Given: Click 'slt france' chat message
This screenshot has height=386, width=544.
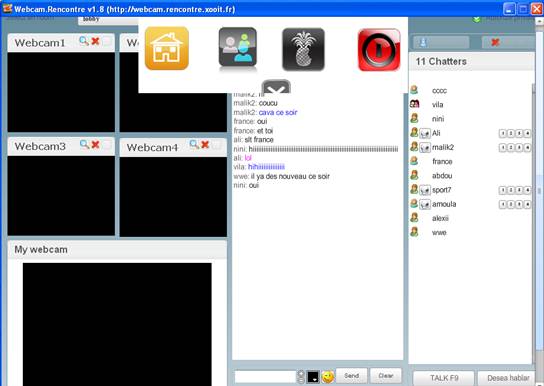Looking at the screenshot, I should coord(259,140).
